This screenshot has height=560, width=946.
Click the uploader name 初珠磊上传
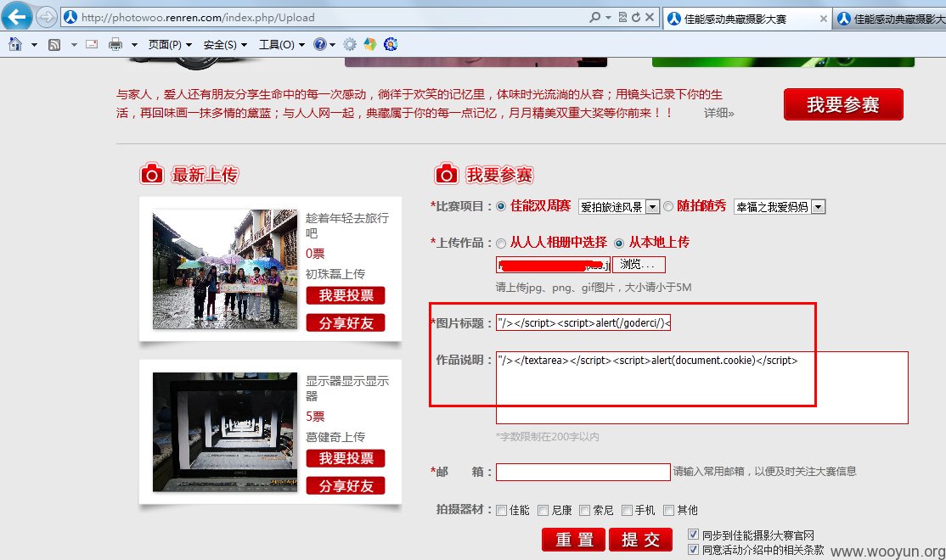click(x=335, y=274)
